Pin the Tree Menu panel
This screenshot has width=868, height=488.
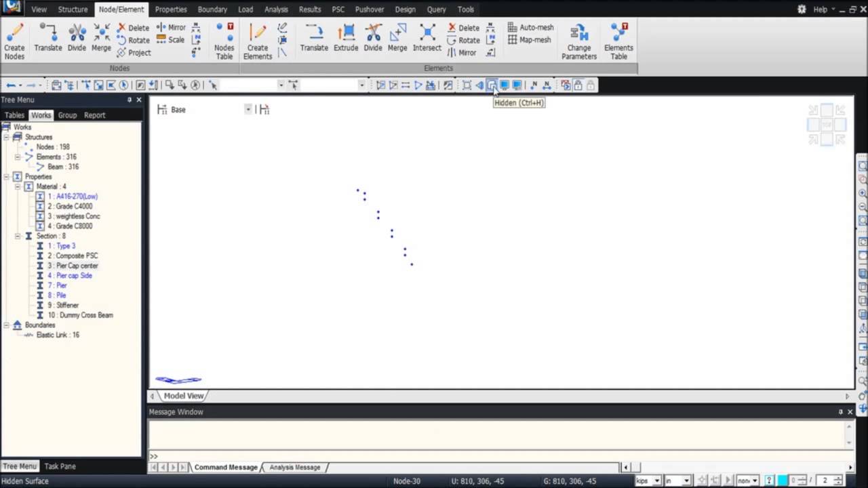point(130,100)
